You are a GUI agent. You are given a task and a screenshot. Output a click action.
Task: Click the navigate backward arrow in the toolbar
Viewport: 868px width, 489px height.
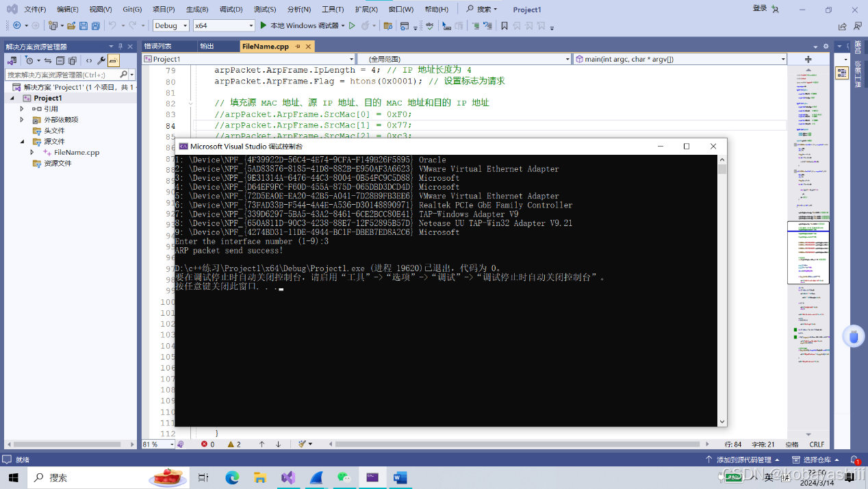point(16,25)
